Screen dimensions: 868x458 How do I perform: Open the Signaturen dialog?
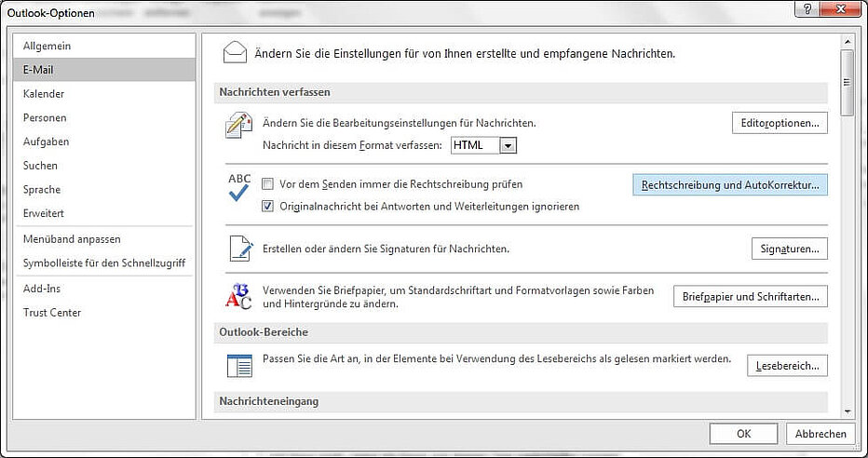[790, 249]
